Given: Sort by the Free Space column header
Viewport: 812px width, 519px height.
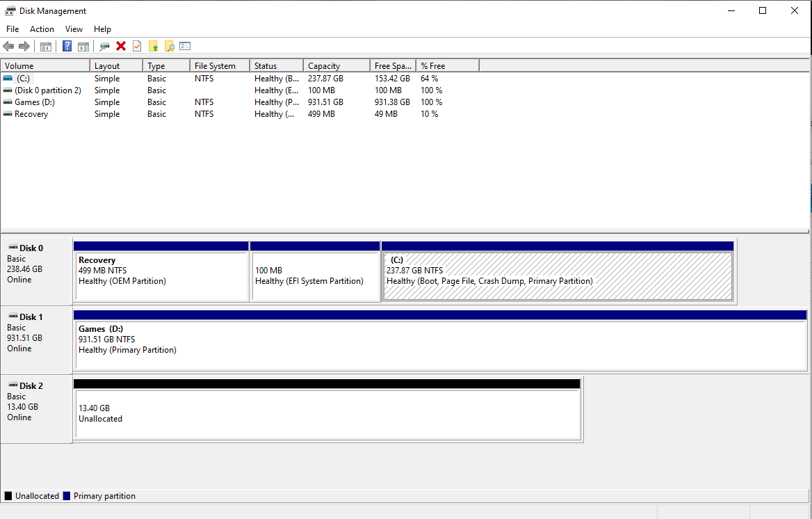Looking at the screenshot, I should coord(393,66).
